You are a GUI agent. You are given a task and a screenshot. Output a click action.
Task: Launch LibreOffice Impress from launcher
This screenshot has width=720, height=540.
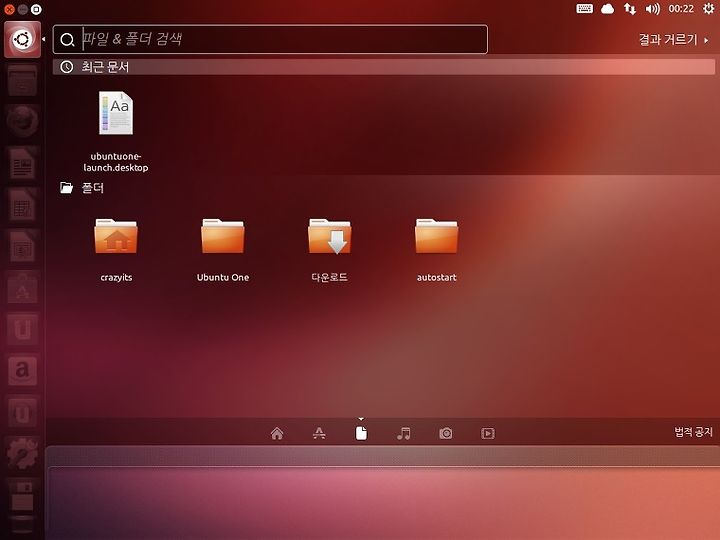pos(22,246)
